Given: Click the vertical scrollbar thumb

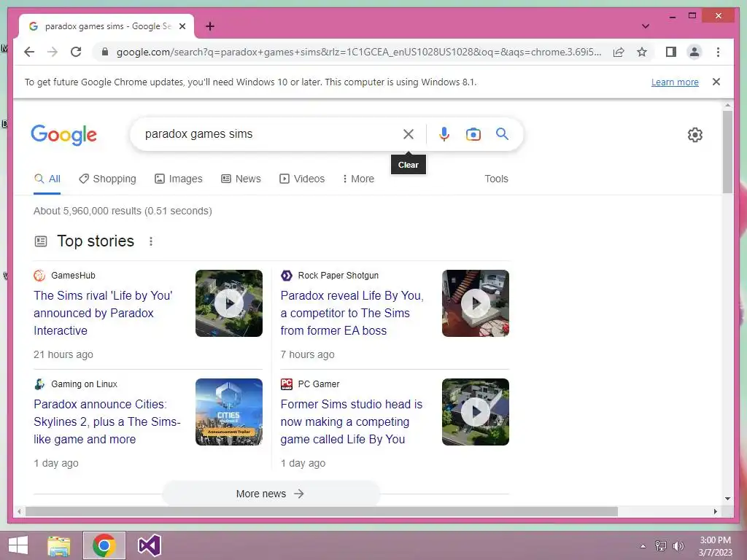Looking at the screenshot, I should [x=727, y=152].
